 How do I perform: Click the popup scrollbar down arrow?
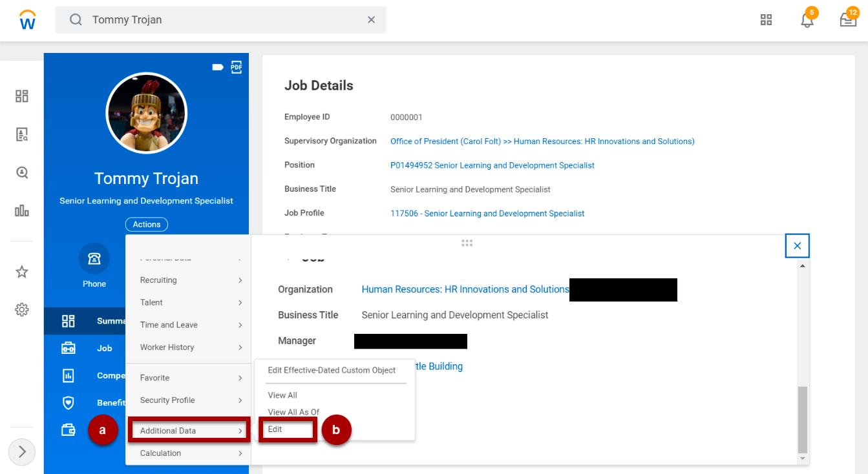tap(803, 459)
